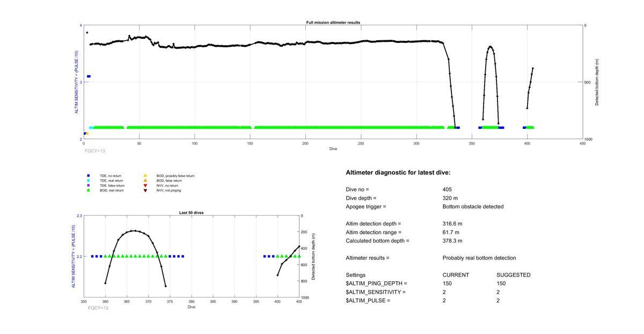Viewport: 644px width, 334px height.
Task: Click the dive number value 405
Action: (x=447, y=190)
